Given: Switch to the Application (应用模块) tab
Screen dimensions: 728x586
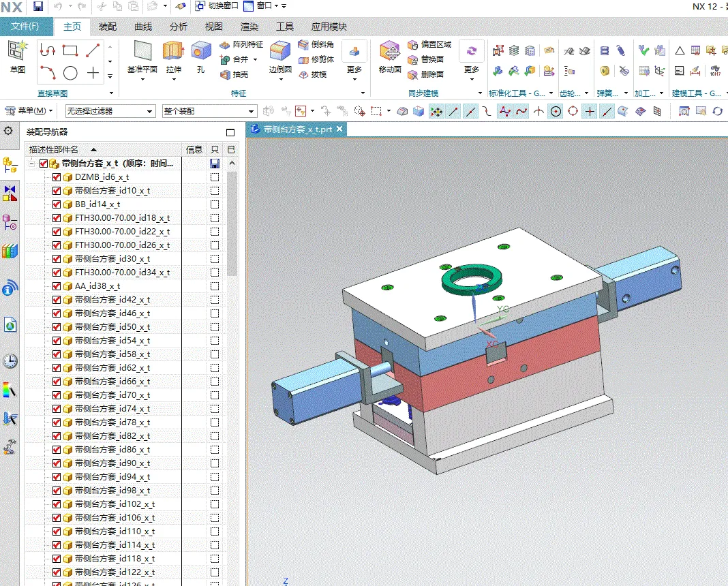Looking at the screenshot, I should tap(329, 27).
